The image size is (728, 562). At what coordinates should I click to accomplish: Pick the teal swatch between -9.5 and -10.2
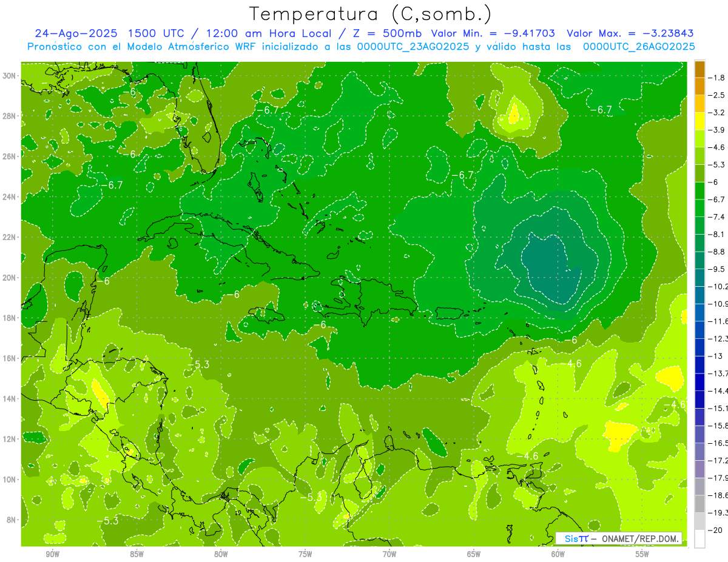pyautogui.click(x=699, y=278)
